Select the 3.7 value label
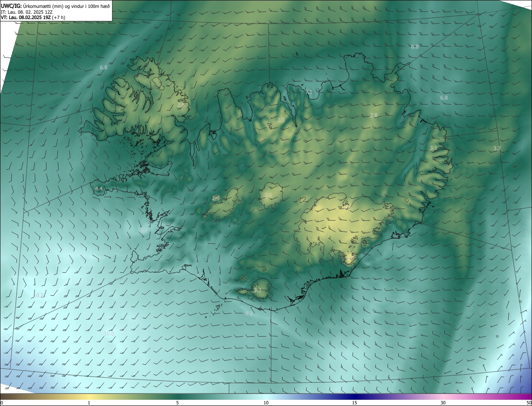 (497, 148)
